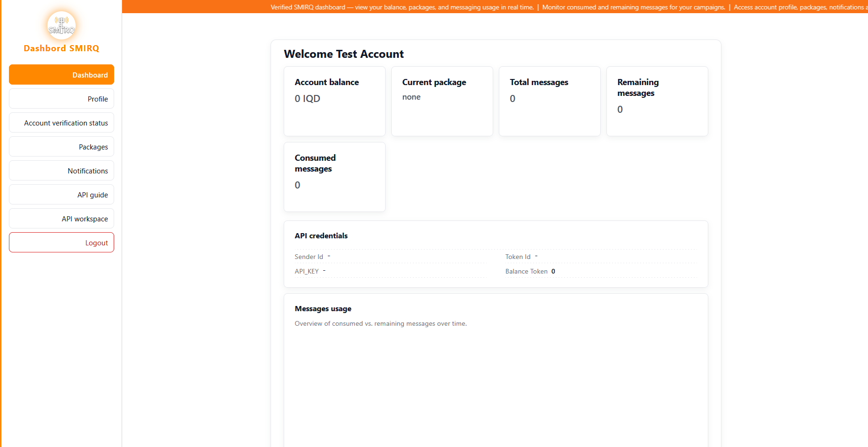Viewport: 868px width, 447px height.
Task: Open the Packages section
Action: [x=61, y=147]
